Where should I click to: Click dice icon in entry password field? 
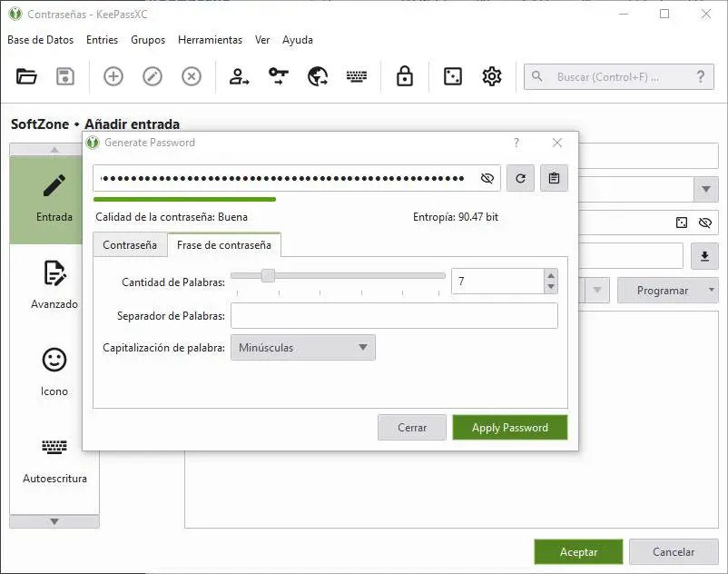682,223
